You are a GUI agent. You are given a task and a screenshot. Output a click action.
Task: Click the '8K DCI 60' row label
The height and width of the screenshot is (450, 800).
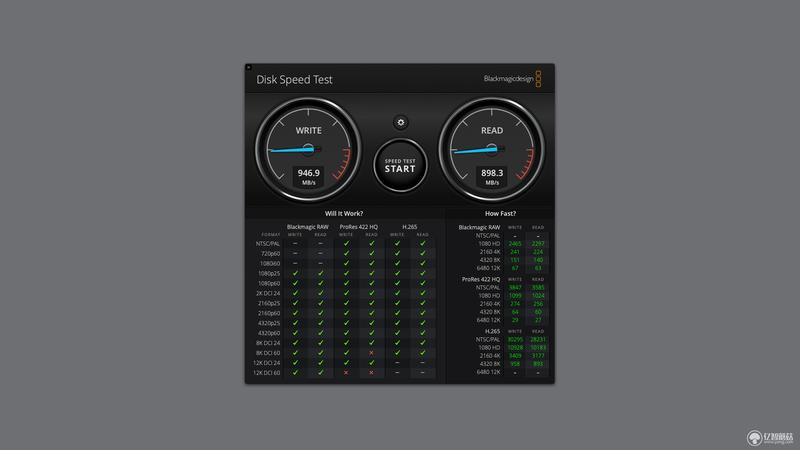point(268,353)
